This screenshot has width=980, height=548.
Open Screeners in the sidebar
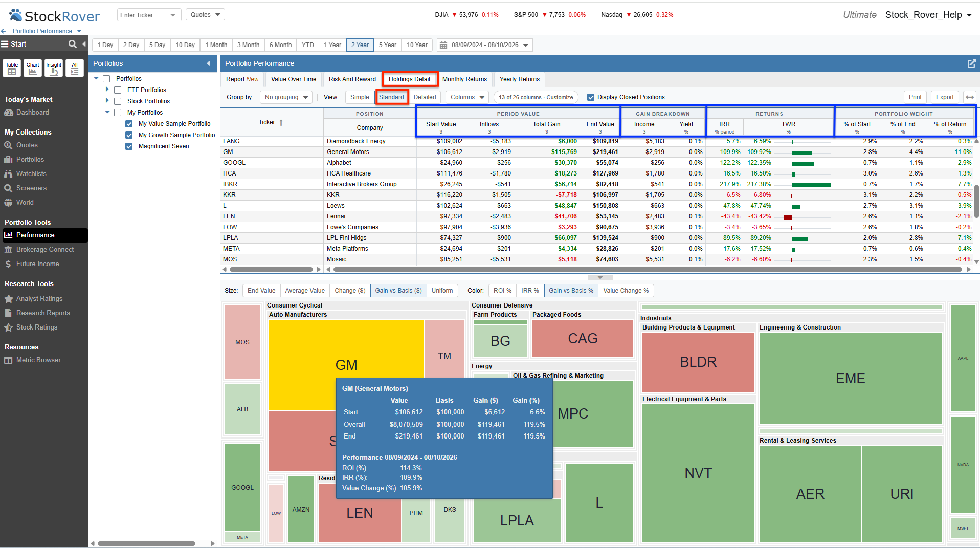[x=31, y=188]
